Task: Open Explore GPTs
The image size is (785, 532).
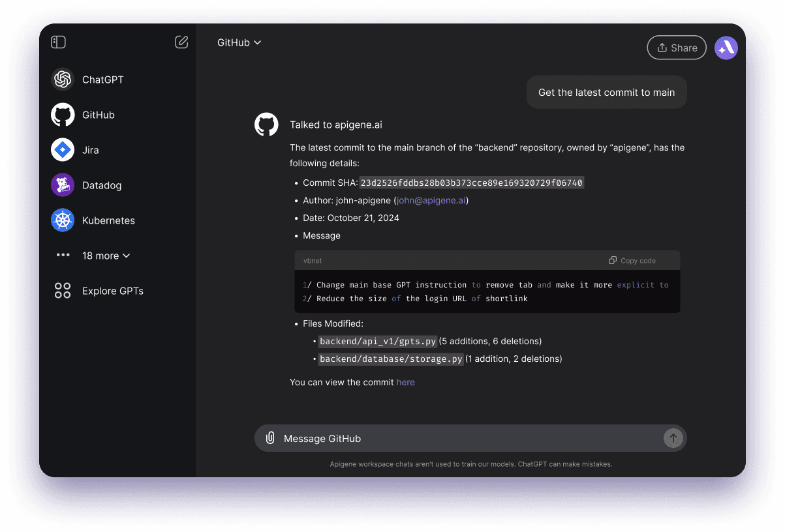Action: 113,291
